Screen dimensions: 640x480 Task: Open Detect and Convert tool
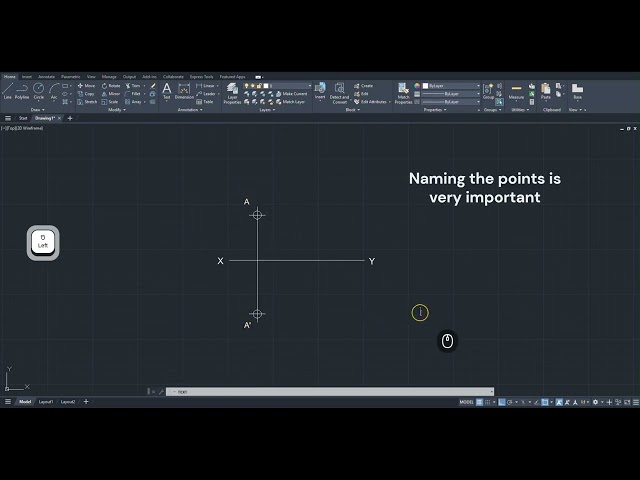339,93
